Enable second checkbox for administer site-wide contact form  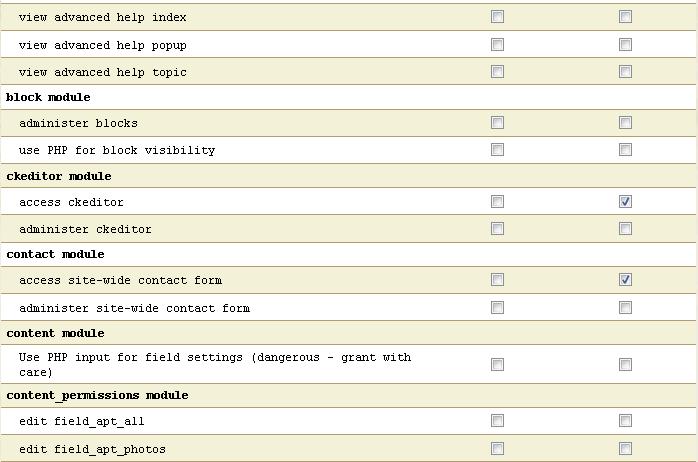point(625,308)
